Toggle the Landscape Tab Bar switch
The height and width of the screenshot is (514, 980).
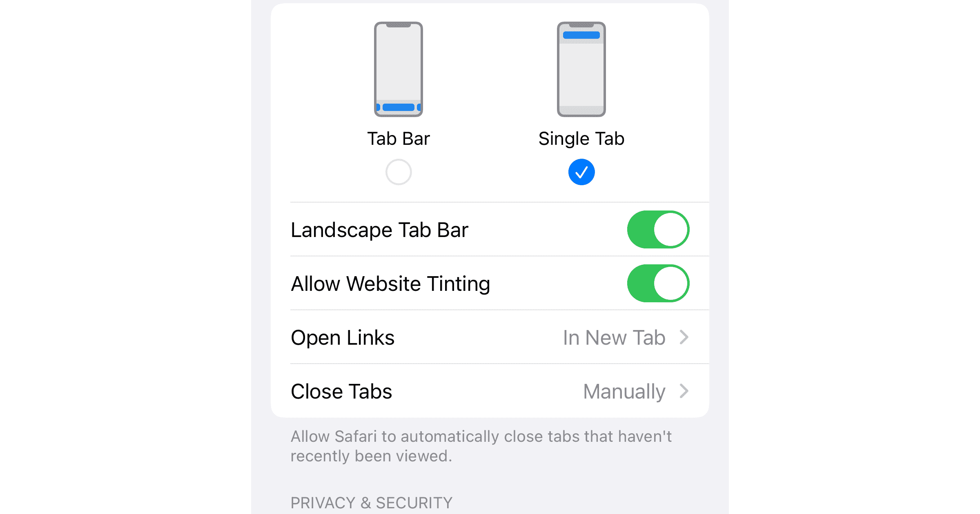[x=659, y=228]
